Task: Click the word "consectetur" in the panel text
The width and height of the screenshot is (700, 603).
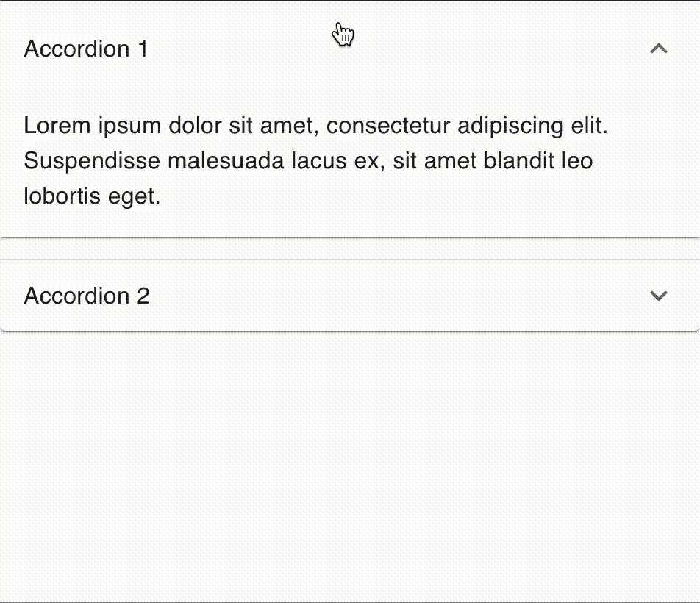Action: click(388, 126)
